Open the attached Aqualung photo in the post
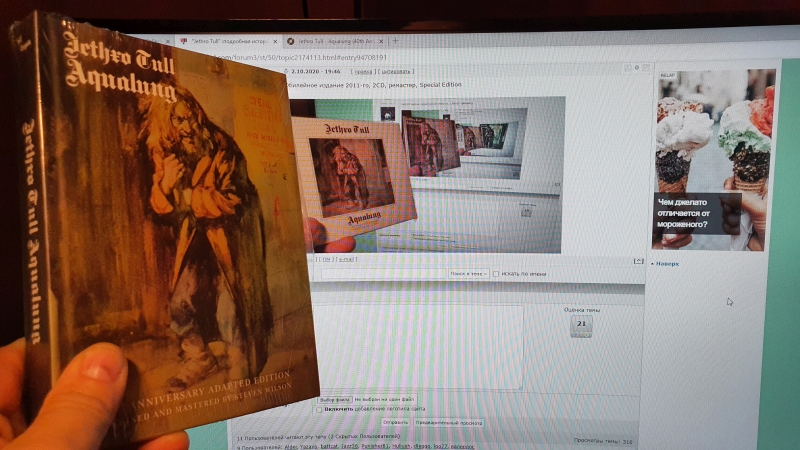The width and height of the screenshot is (800, 450). pyautogui.click(x=428, y=174)
